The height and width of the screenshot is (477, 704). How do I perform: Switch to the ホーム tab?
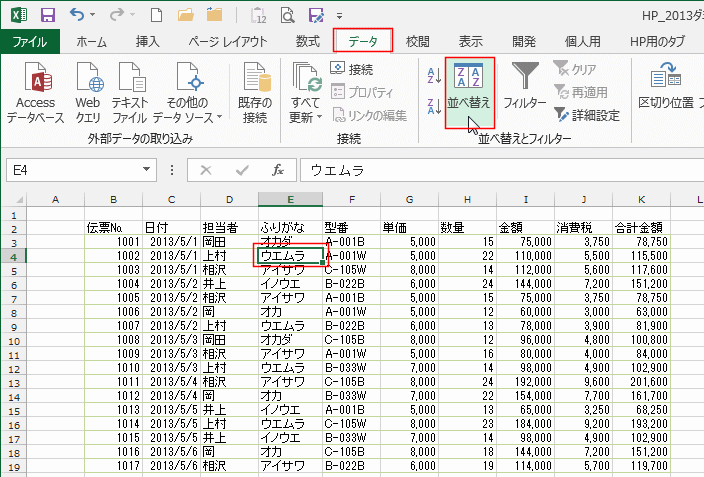pyautogui.click(x=92, y=41)
